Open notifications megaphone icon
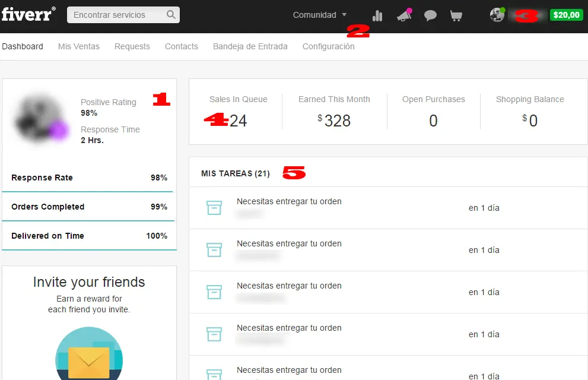This screenshot has width=588, height=380. click(404, 15)
